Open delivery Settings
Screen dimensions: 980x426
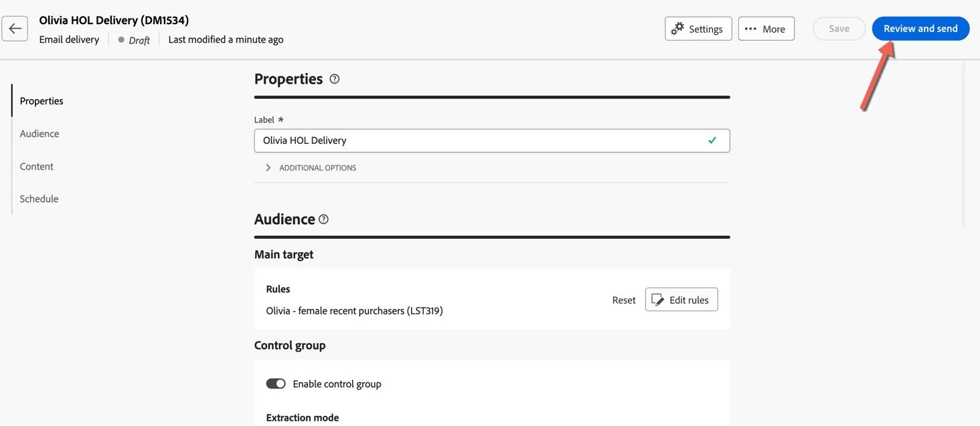pyautogui.click(x=698, y=29)
